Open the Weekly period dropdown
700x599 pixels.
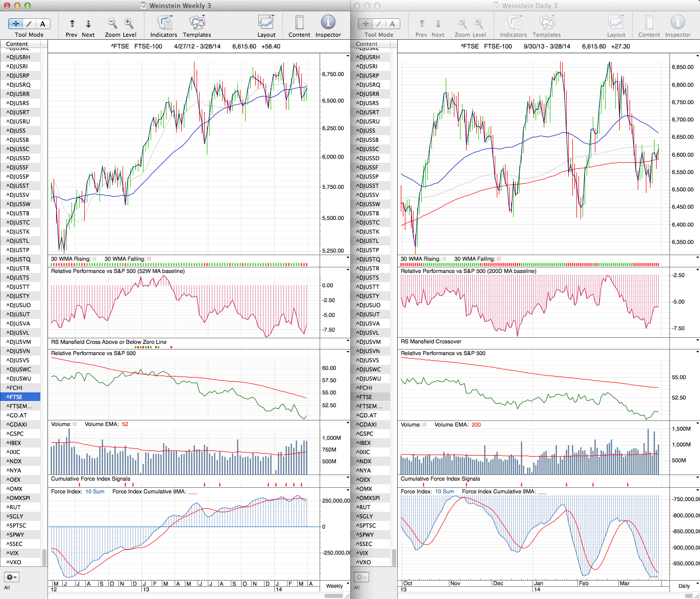336,586
